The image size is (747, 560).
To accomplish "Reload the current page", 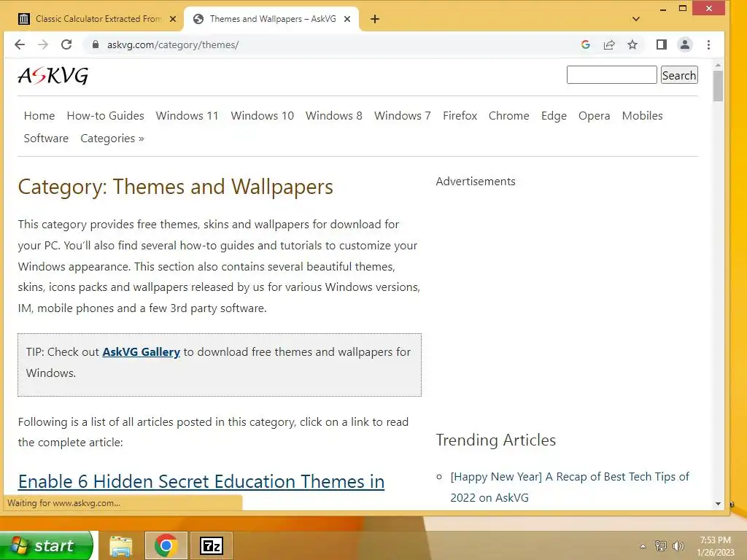I will pyautogui.click(x=66, y=44).
